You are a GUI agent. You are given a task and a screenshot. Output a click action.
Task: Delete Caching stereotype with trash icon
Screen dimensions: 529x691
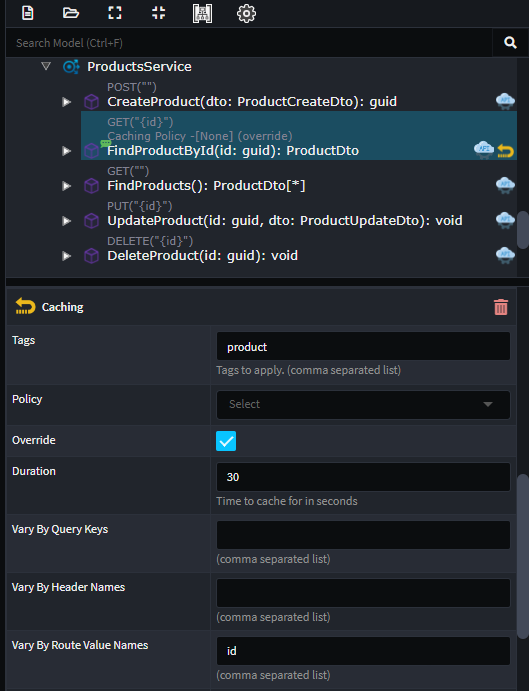501,307
